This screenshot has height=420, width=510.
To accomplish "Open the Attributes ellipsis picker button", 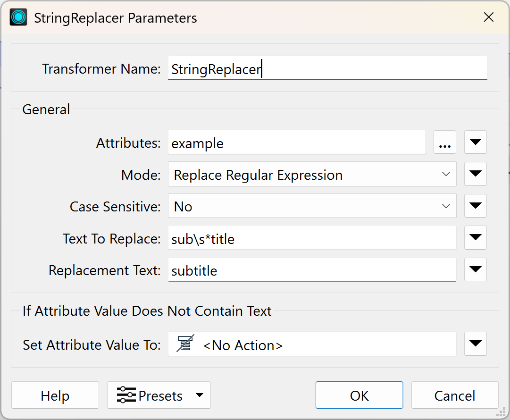I will (444, 142).
